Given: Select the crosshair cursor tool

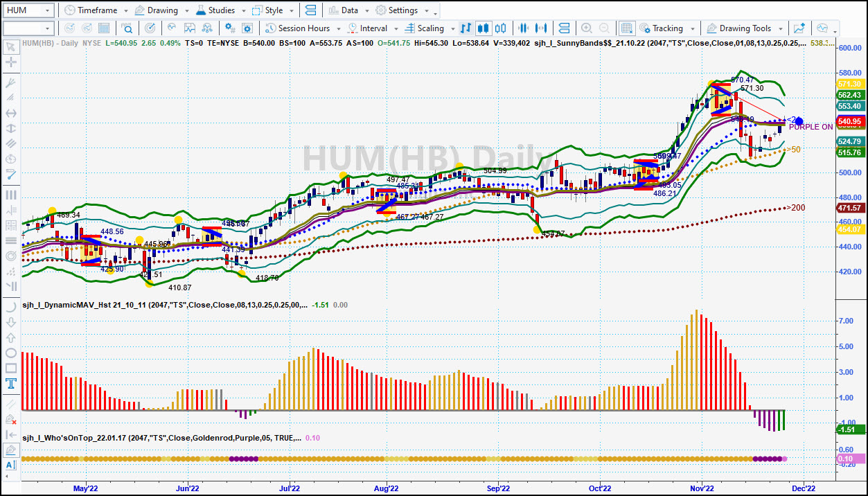Looking at the screenshot, I should (x=11, y=64).
